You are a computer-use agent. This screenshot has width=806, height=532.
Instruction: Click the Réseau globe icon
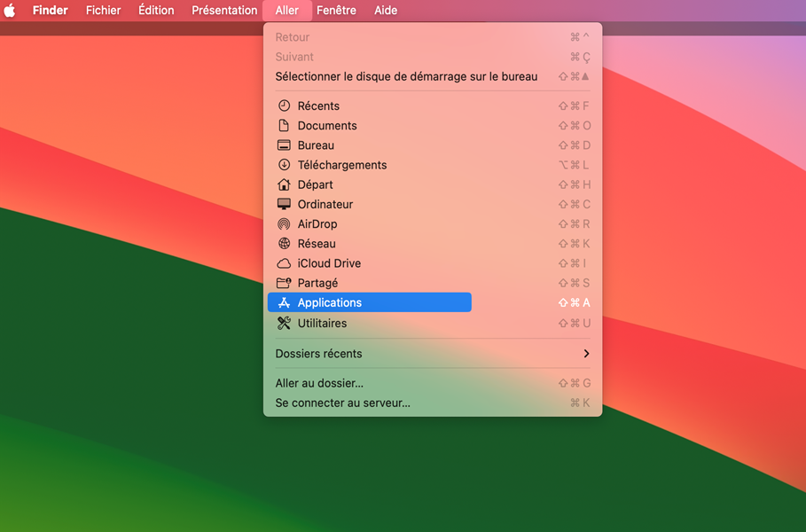pyautogui.click(x=284, y=244)
